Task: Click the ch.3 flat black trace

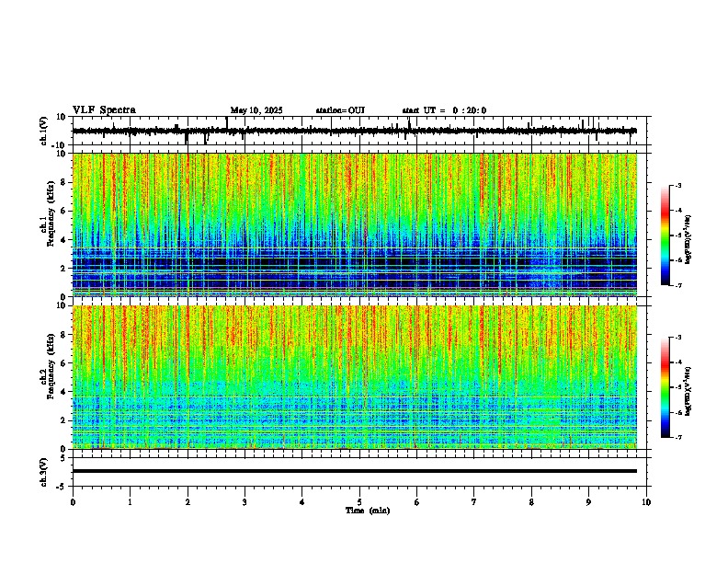Action: coord(355,471)
